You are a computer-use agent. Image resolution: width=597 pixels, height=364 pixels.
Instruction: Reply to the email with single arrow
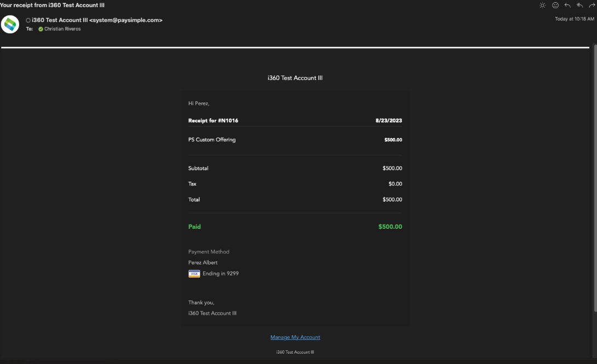click(567, 5)
